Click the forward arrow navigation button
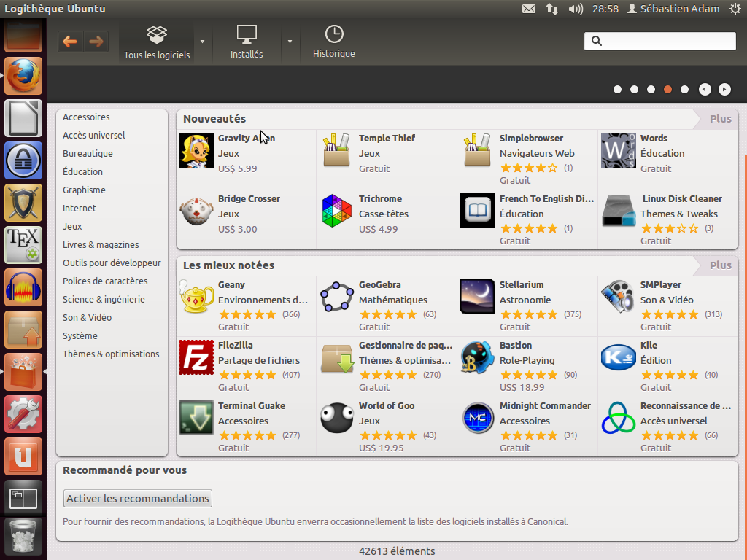Image resolution: width=747 pixels, height=560 pixels. pos(96,42)
